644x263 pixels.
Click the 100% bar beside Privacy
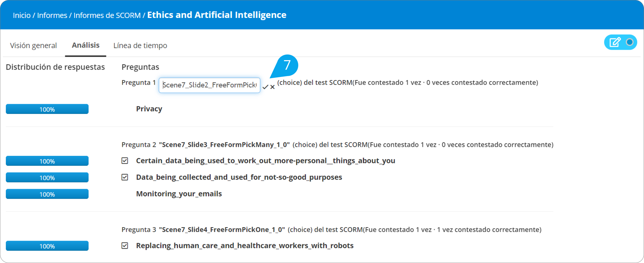(x=47, y=109)
